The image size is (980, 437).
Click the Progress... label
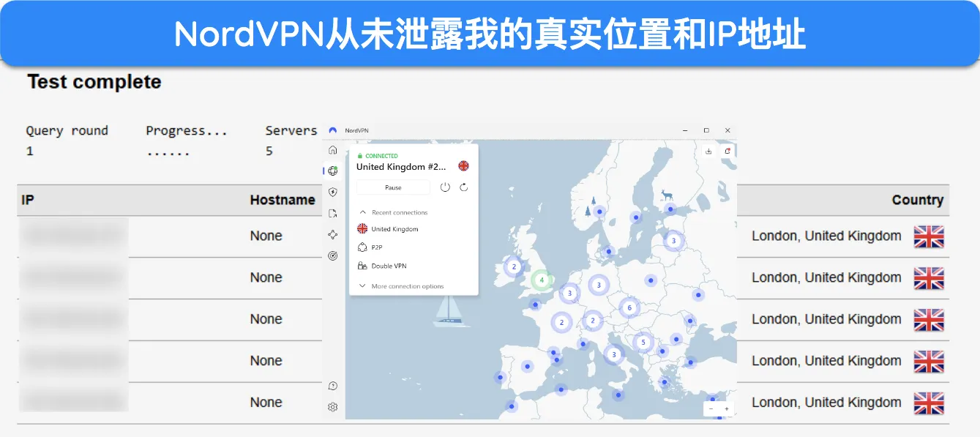point(187,131)
